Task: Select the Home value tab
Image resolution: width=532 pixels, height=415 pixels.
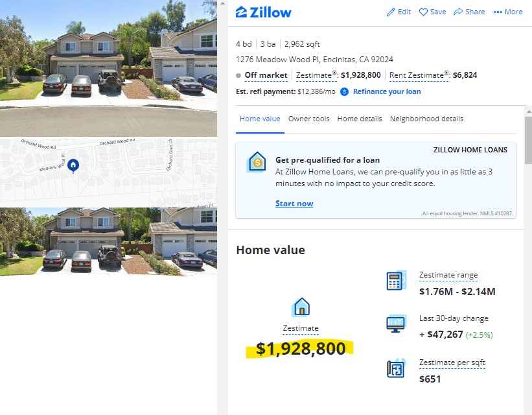Action: (260, 119)
